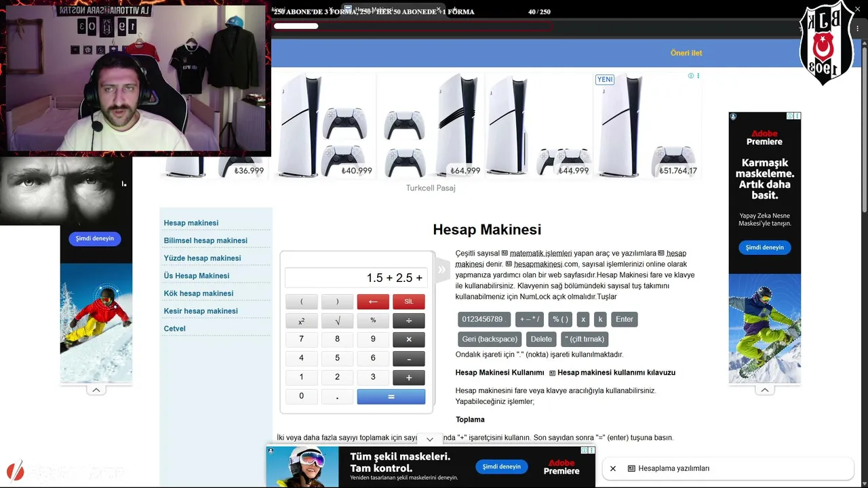Viewport: 868px width, 488px height.
Task: Click digit 0 on the calculator
Action: [302, 396]
